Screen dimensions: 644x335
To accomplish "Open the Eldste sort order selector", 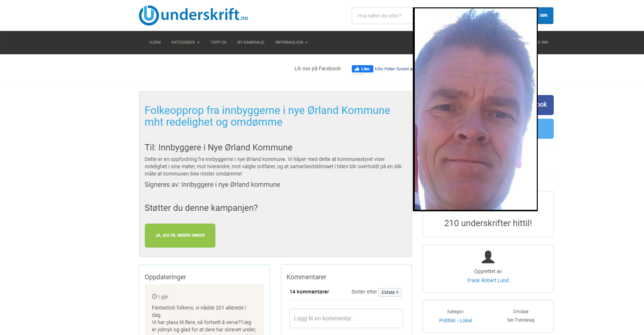I will pos(390,292).
